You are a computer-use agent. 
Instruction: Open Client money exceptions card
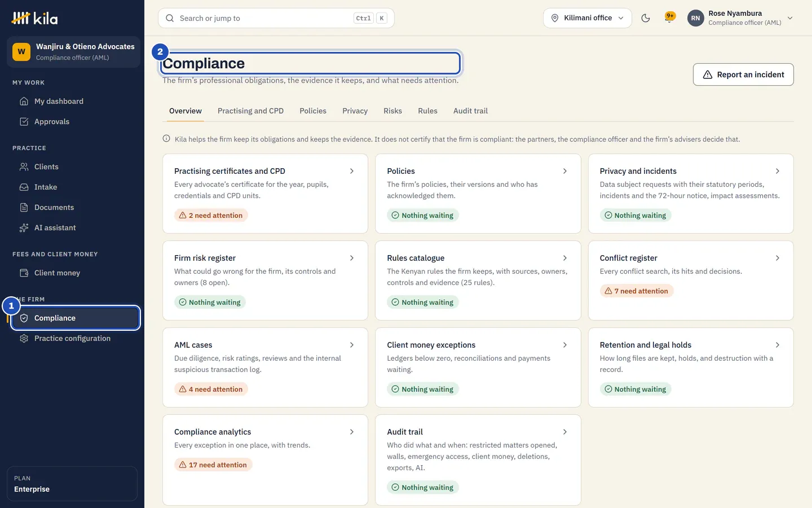point(478,367)
